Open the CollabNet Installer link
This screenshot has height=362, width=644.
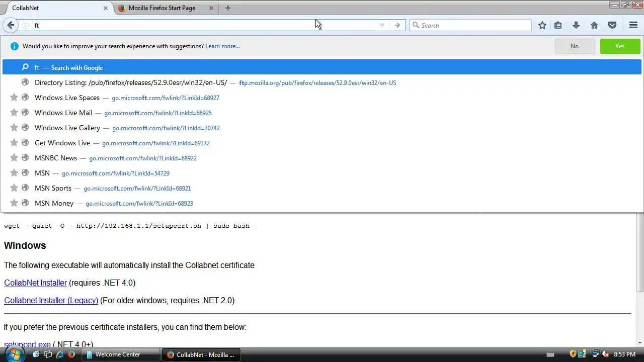tap(35, 283)
